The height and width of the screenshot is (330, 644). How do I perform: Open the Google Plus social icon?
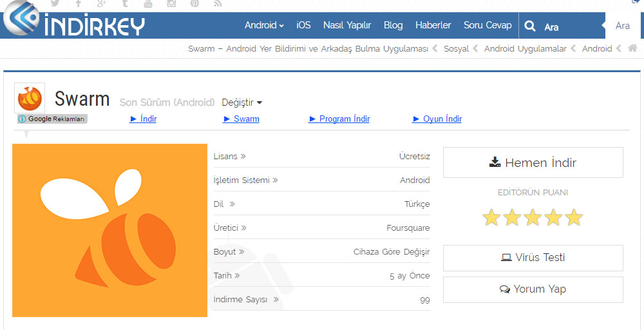coord(102,3)
